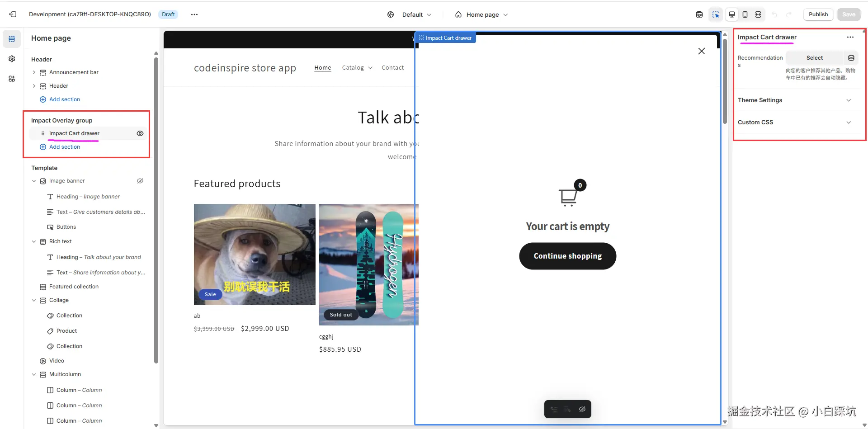Viewport: 868px width, 429px height.
Task: Open the Hydrogen snowboard product image
Action: pyautogui.click(x=368, y=264)
